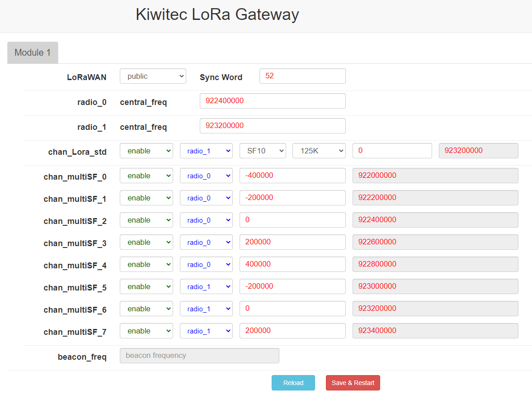Click the chan_multiSF_0 label

[75, 177]
